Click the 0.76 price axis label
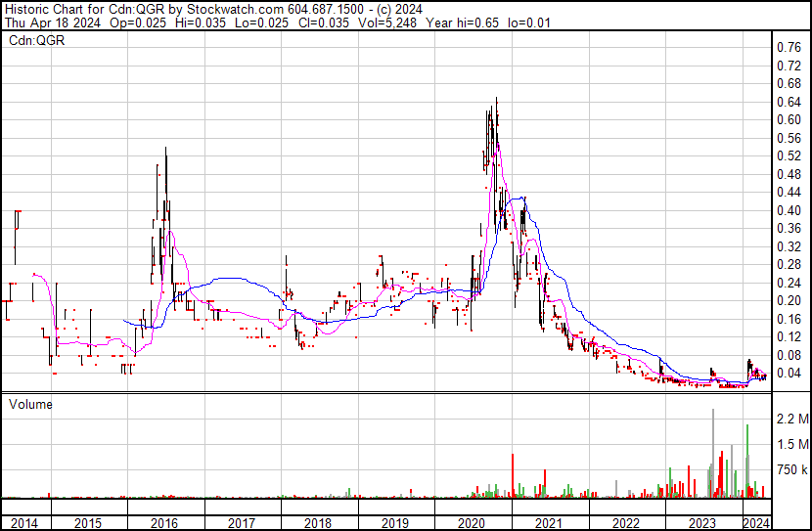 pyautogui.click(x=789, y=48)
